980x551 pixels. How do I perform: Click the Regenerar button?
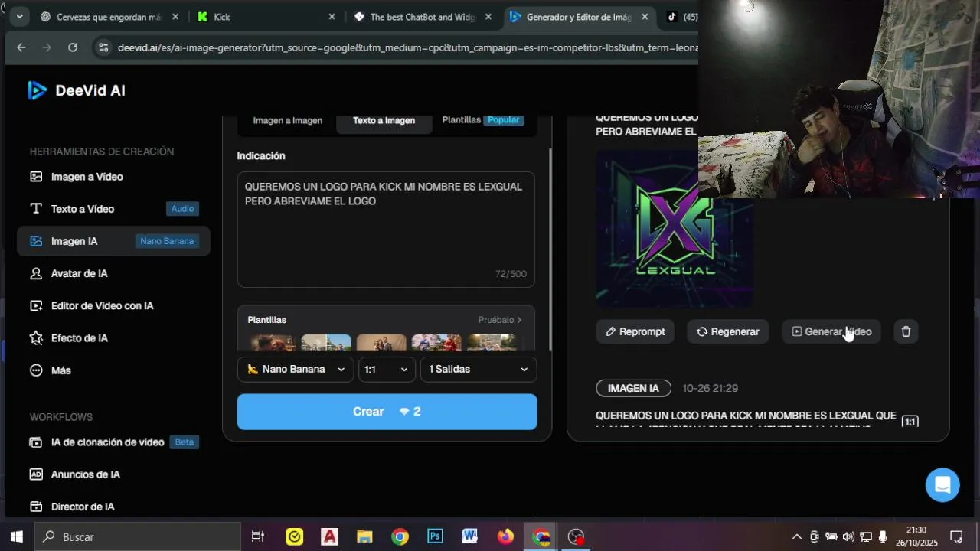click(728, 331)
